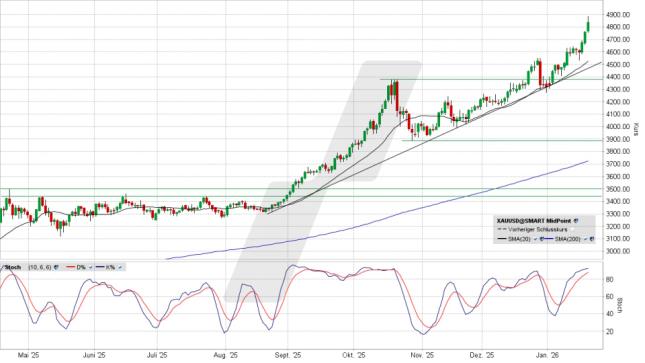Viewport: 645px width, 363px height.
Task: Click the Juli '25 date label
Action: pyautogui.click(x=157, y=355)
